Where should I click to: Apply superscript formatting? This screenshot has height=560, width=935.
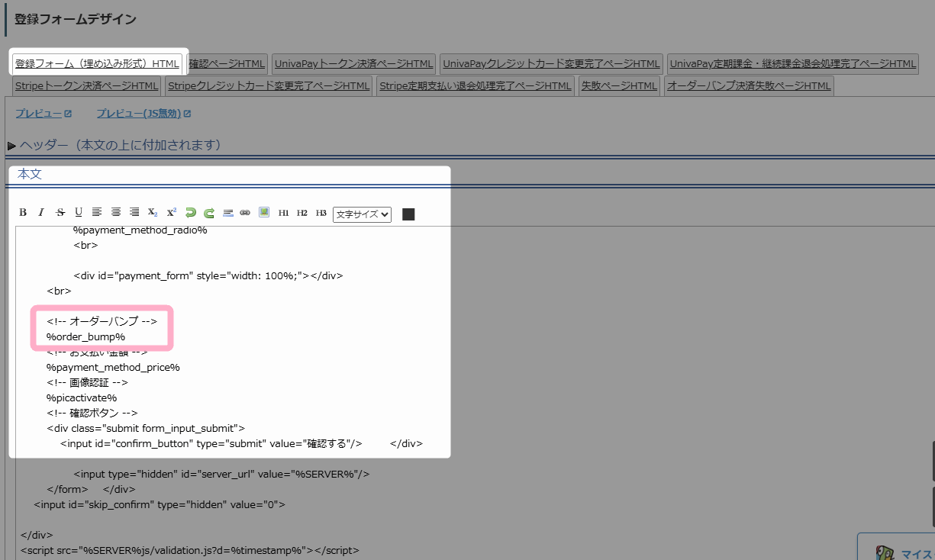click(x=172, y=213)
